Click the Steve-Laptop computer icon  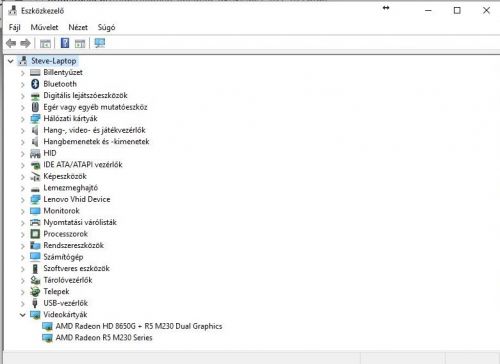click(23, 61)
